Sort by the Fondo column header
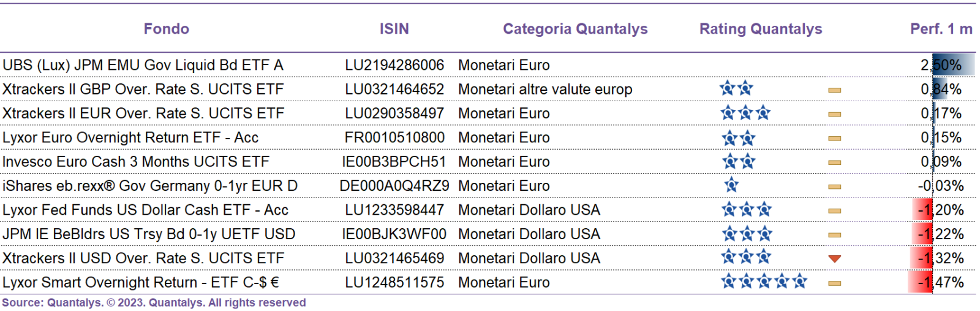This screenshot has height=311, width=980. (x=167, y=29)
